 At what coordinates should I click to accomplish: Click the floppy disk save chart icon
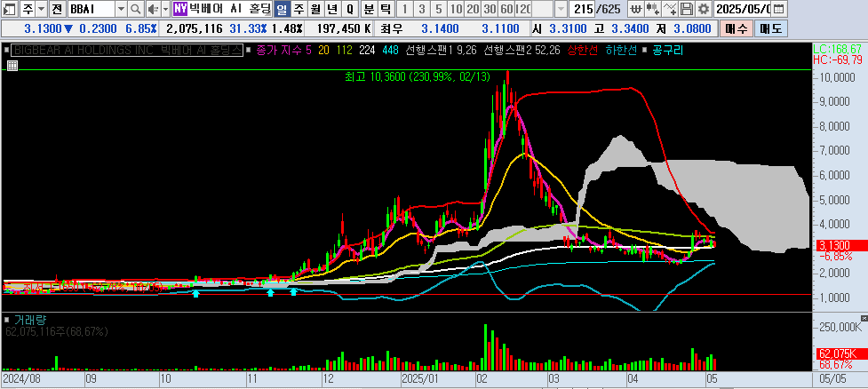point(687,8)
